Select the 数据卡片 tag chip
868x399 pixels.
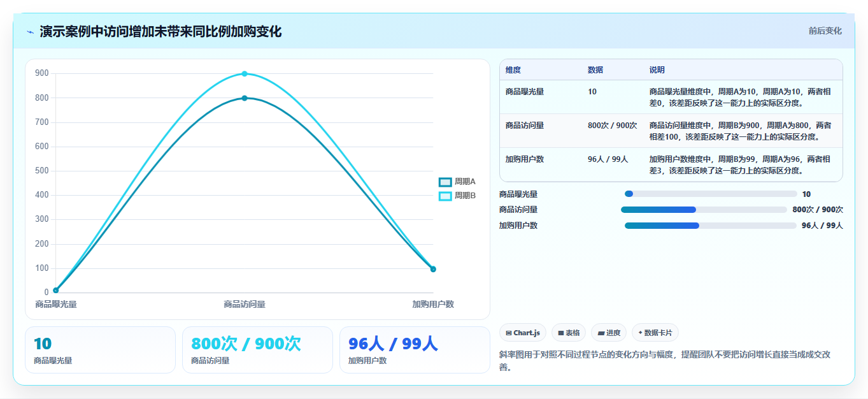click(x=655, y=333)
